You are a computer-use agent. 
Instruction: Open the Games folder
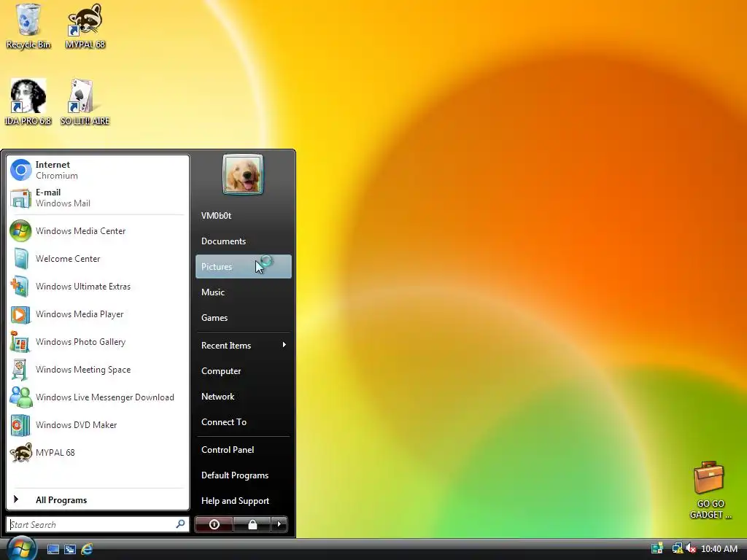(243, 318)
